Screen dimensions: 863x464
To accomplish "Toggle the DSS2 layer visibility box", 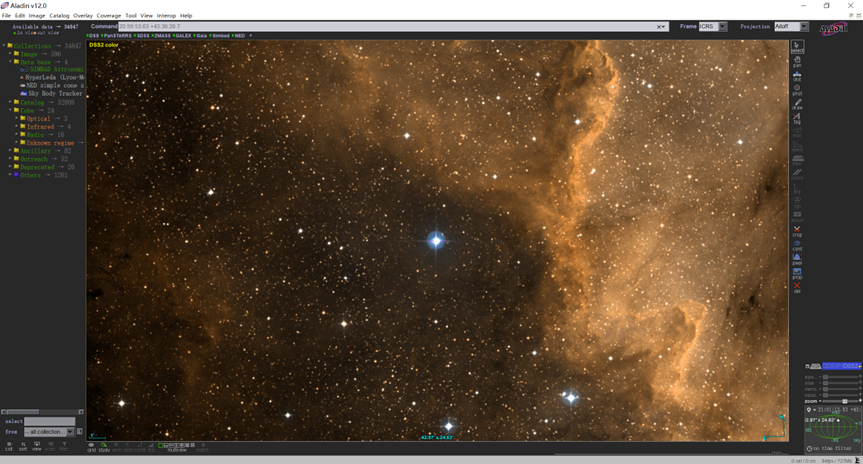I will click(x=807, y=366).
